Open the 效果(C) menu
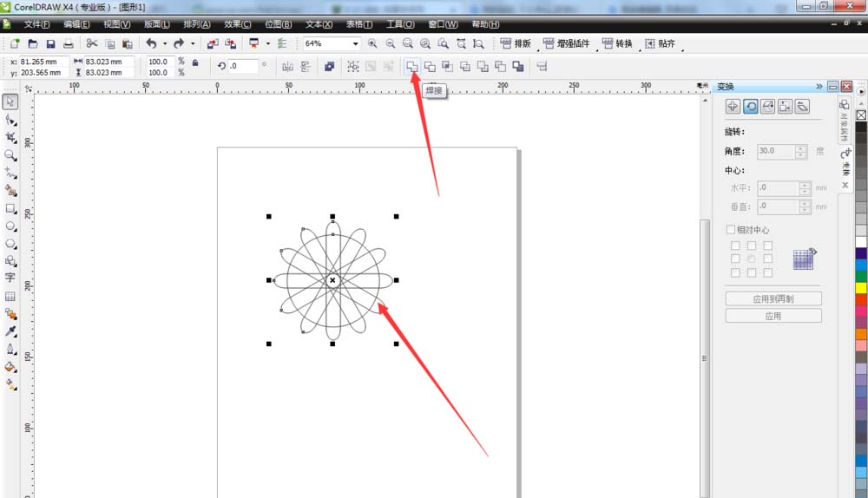Viewport: 868px width, 498px height. (238, 24)
